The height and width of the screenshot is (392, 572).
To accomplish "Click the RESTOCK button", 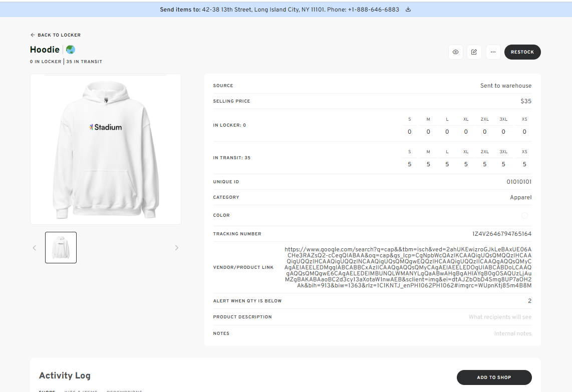I will coord(522,52).
